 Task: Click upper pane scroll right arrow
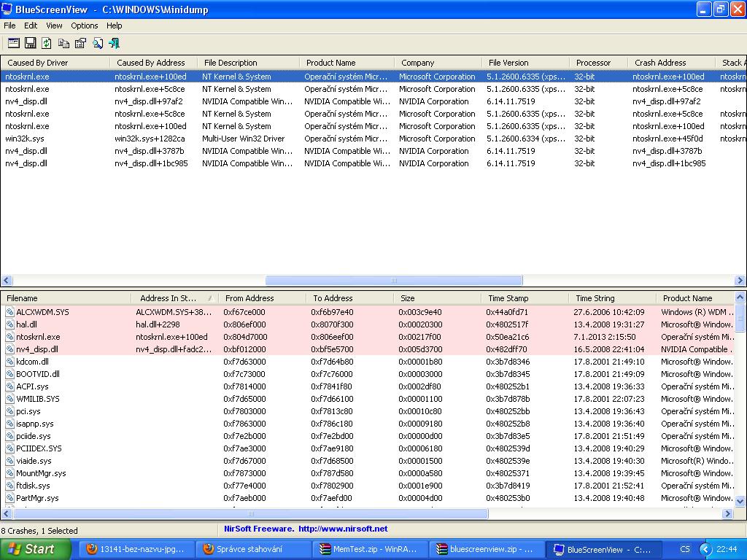[740, 281]
